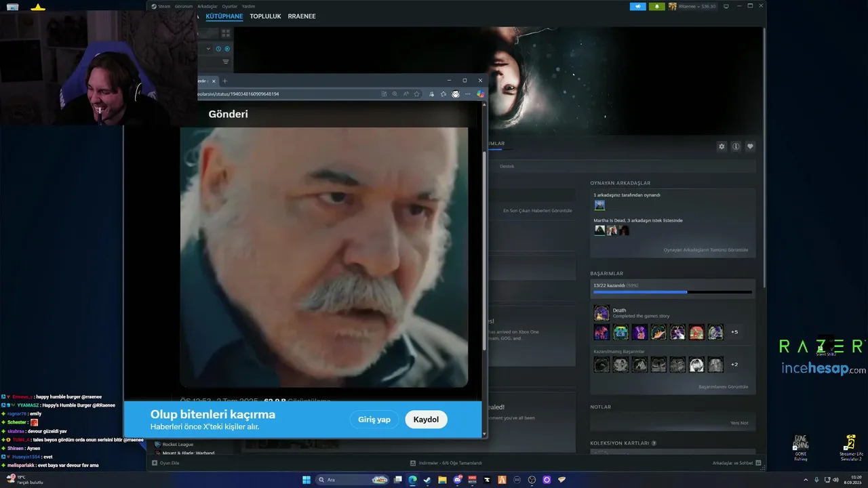Open the Destek tab in game page

[x=507, y=166]
